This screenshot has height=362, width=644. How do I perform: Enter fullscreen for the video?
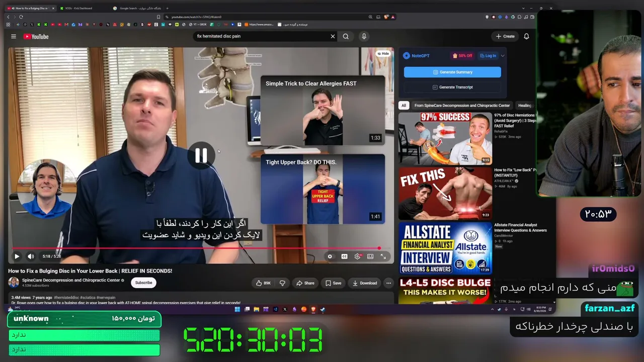point(383,256)
